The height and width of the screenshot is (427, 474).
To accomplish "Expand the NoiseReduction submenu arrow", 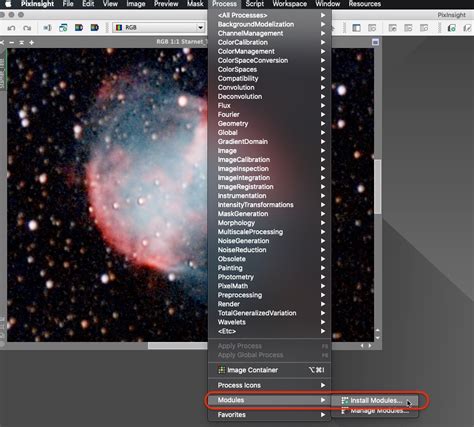I will [323, 250].
